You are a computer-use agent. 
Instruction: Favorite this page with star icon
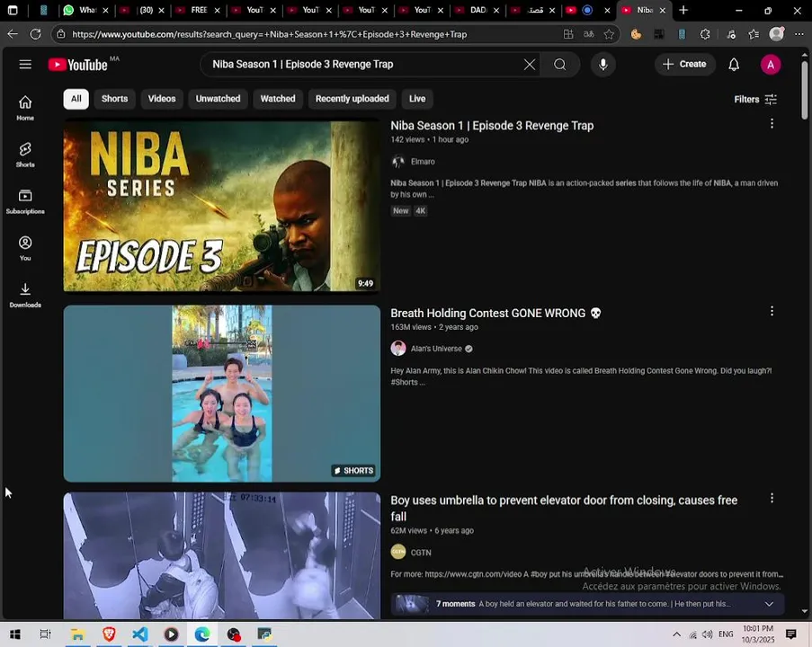coord(609,34)
